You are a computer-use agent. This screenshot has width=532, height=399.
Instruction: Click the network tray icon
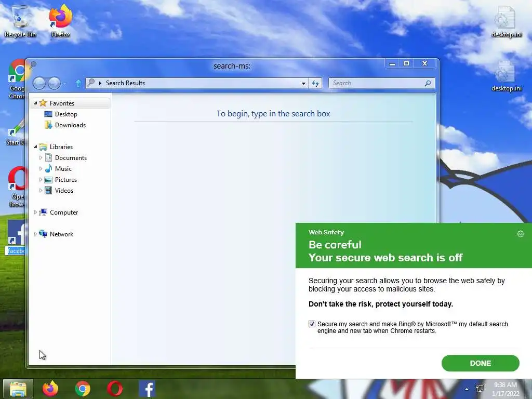click(x=480, y=389)
